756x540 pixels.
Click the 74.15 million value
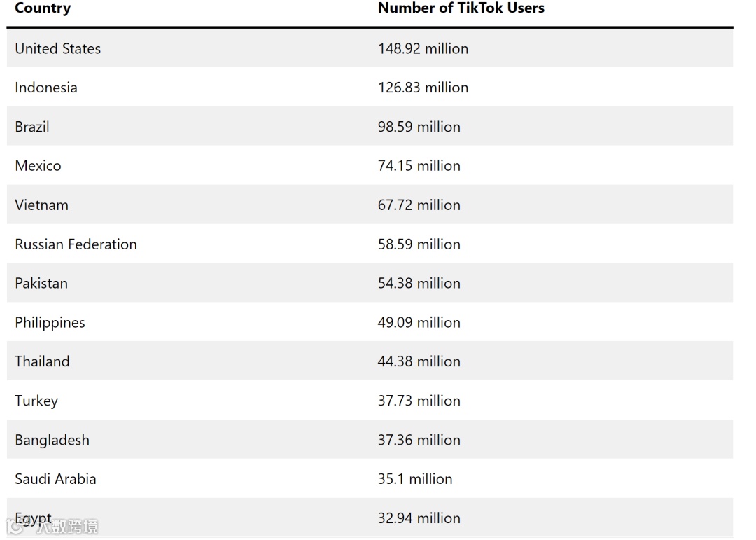[419, 166]
